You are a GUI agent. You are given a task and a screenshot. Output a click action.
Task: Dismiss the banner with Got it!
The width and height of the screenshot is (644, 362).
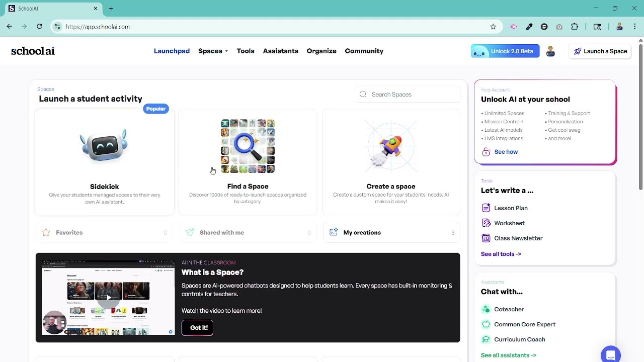[197, 328]
